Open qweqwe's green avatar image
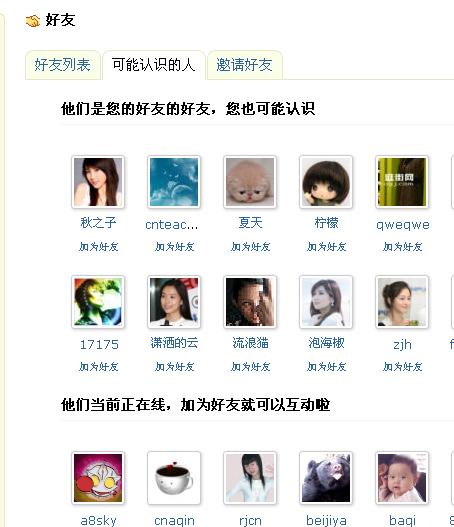Image resolution: width=454 pixels, height=527 pixels. pyautogui.click(x=402, y=182)
